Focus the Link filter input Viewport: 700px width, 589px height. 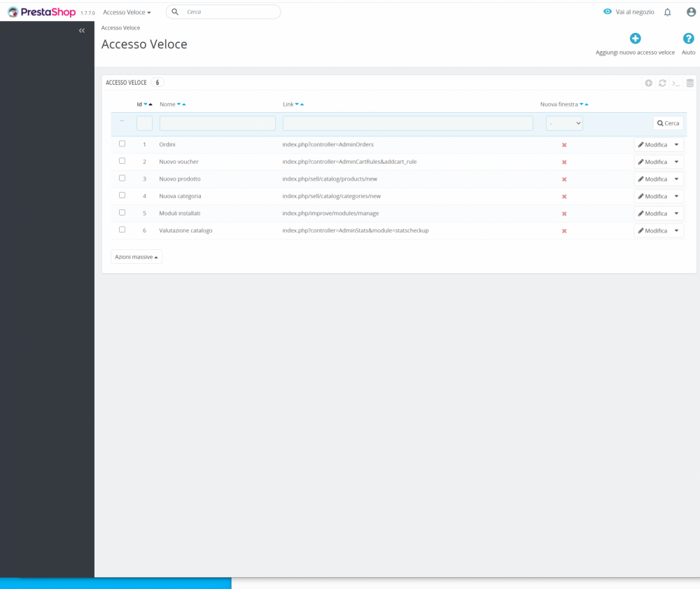point(407,123)
